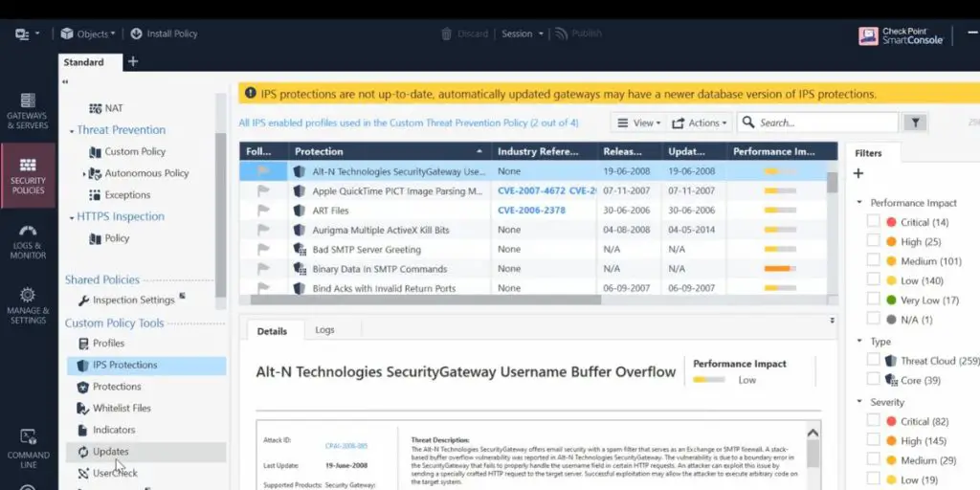The height and width of the screenshot is (490, 980).
Task: Click the Whitelist Files icon
Action: point(83,408)
